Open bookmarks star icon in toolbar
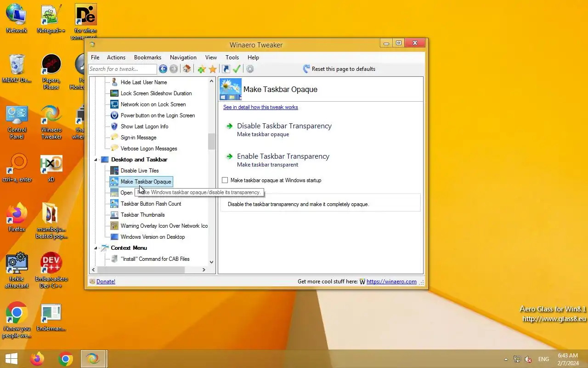Image resolution: width=588 pixels, height=368 pixels. coord(213,69)
